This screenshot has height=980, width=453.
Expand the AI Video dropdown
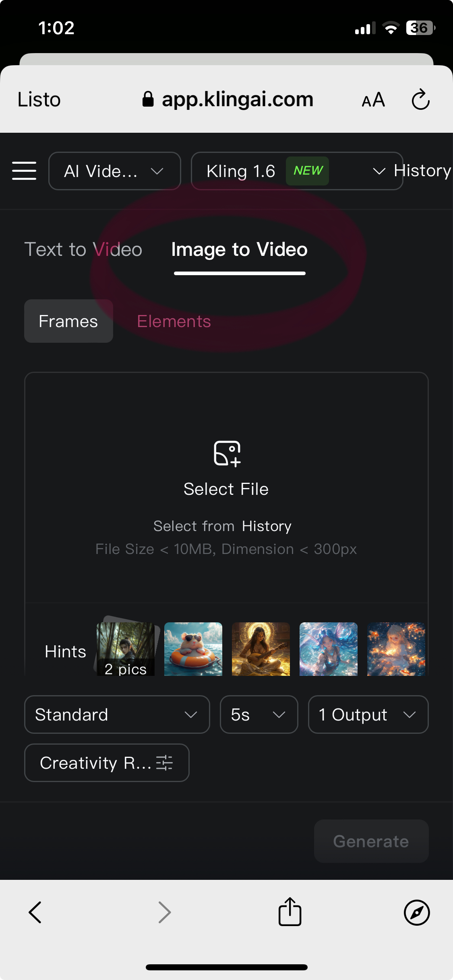tap(115, 171)
